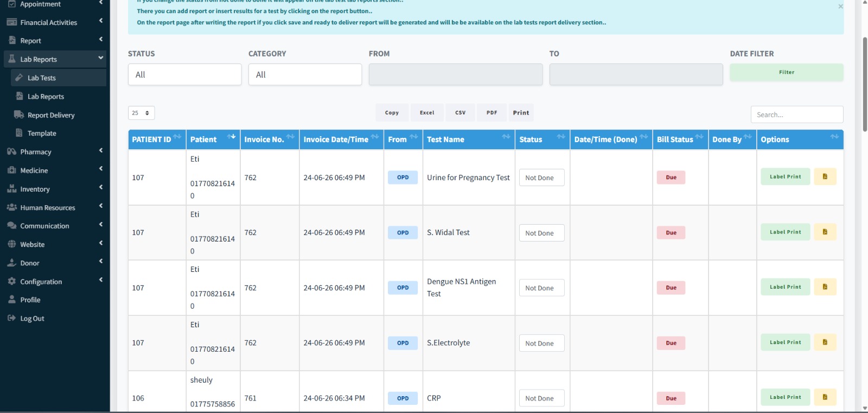
Task: Click the Log Out icon
Action: (11, 319)
